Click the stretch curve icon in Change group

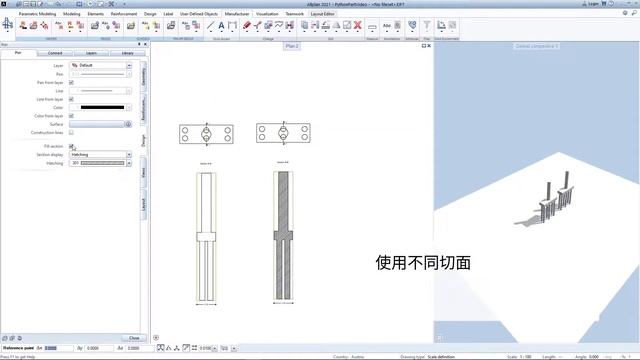pyautogui.click(x=279, y=25)
